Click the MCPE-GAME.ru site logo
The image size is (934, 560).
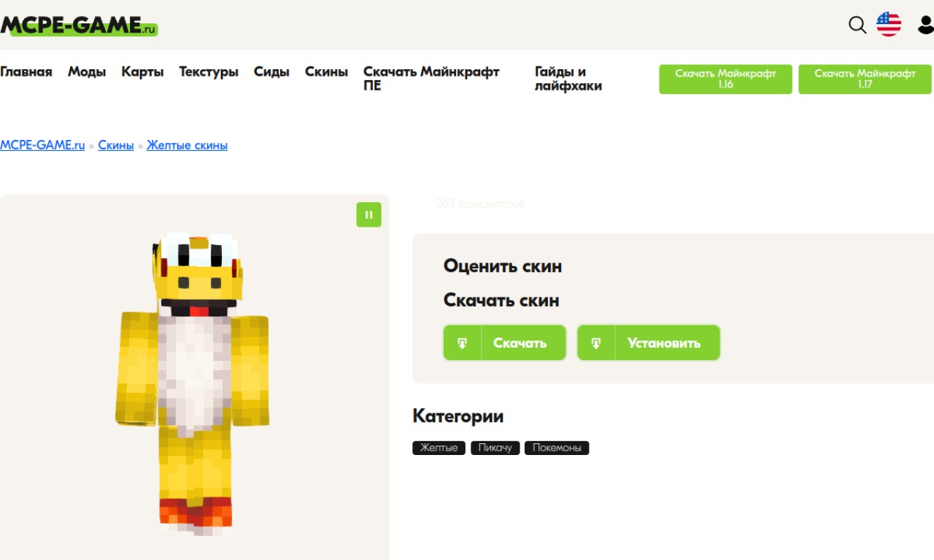point(79,26)
